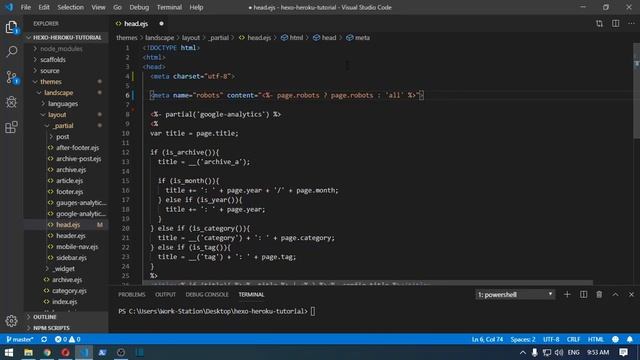Select the head.ejs editor tab
Image resolution: width=640 pixels, height=360 pixels.
point(139,24)
